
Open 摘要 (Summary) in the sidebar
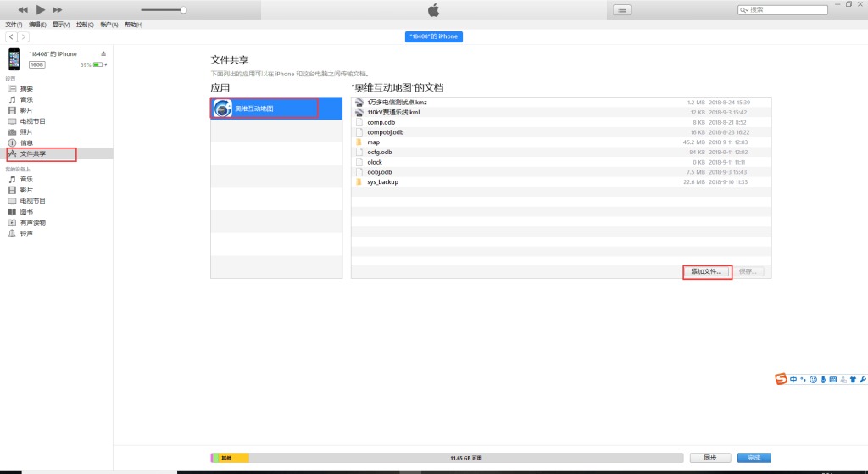[x=27, y=88]
